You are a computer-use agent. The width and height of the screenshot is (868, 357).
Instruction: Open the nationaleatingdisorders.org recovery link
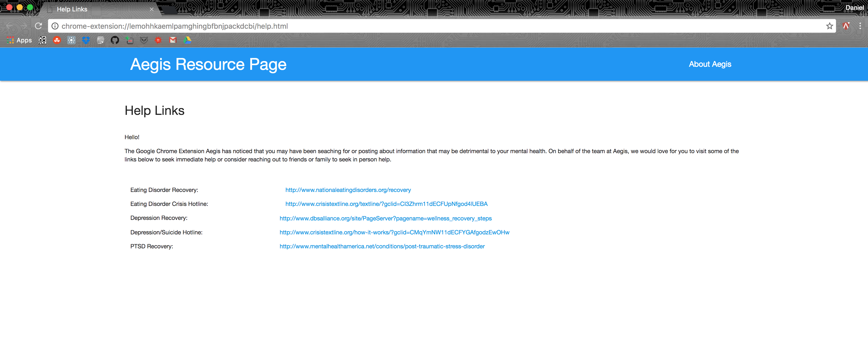pos(348,190)
